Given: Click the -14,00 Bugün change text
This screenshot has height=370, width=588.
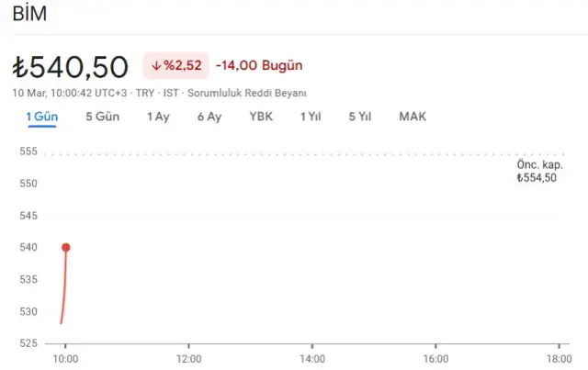Looking at the screenshot, I should 258,66.
